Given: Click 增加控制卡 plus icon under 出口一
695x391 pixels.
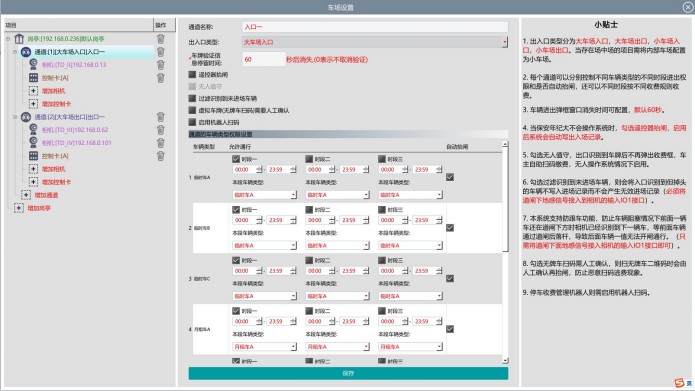Looking at the screenshot, I should click(33, 182).
